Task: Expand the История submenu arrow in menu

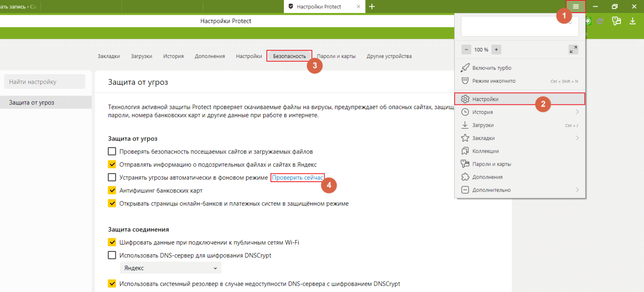Action: (x=577, y=112)
